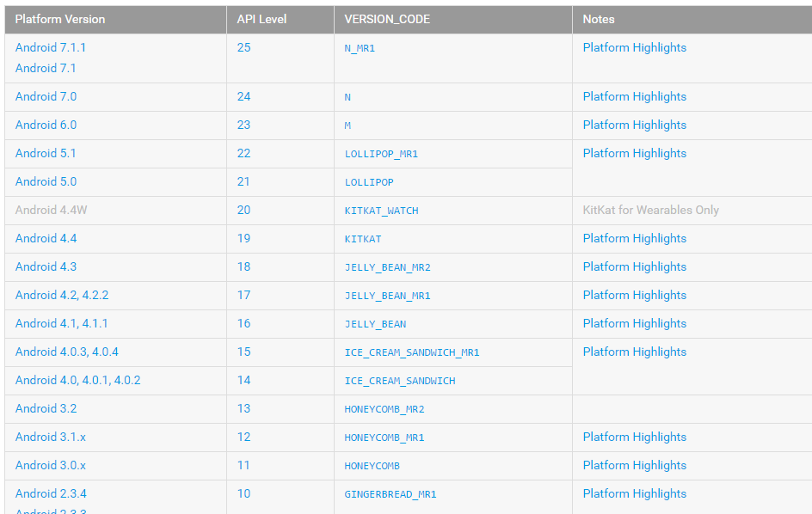Open the Android 4.0, 4.0.1, 4.0.2 link
Viewport: 812px width, 514px height.
pyautogui.click(x=77, y=381)
